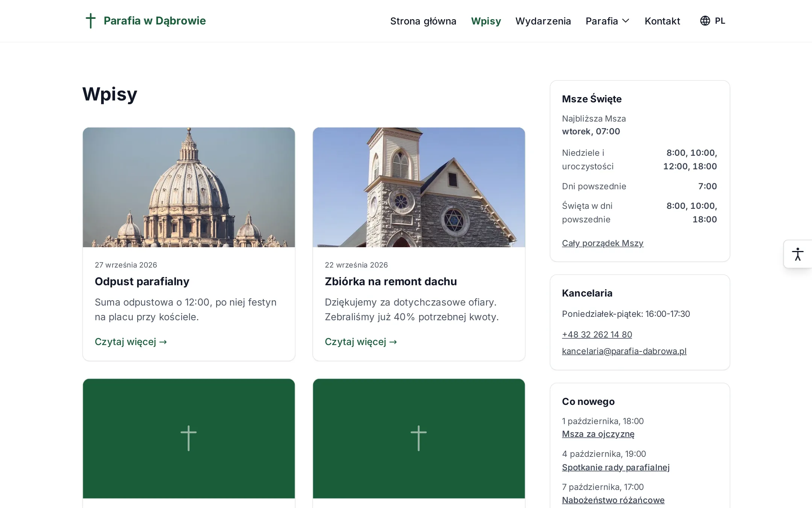812x508 pixels.
Task: Open Nabożeństwo różańcowe event
Action: [613, 500]
